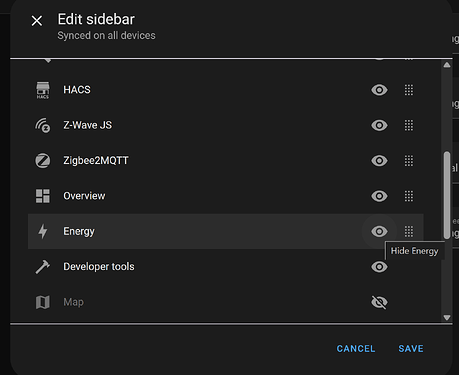Show the hidden Map item

click(x=379, y=302)
